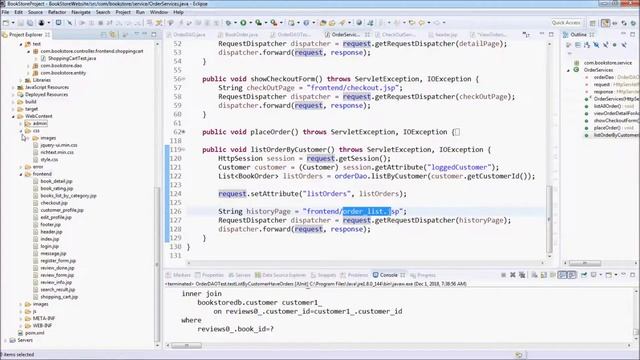Screen dimensions: 640x360
Task: Toggle Pin Console button
Action: 584,275
